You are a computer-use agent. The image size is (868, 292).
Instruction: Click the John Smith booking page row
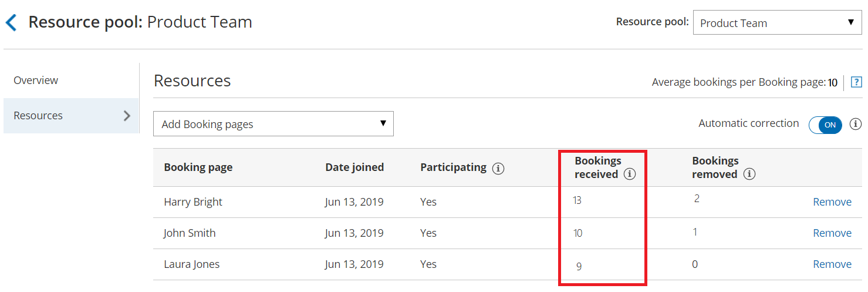pyautogui.click(x=190, y=233)
